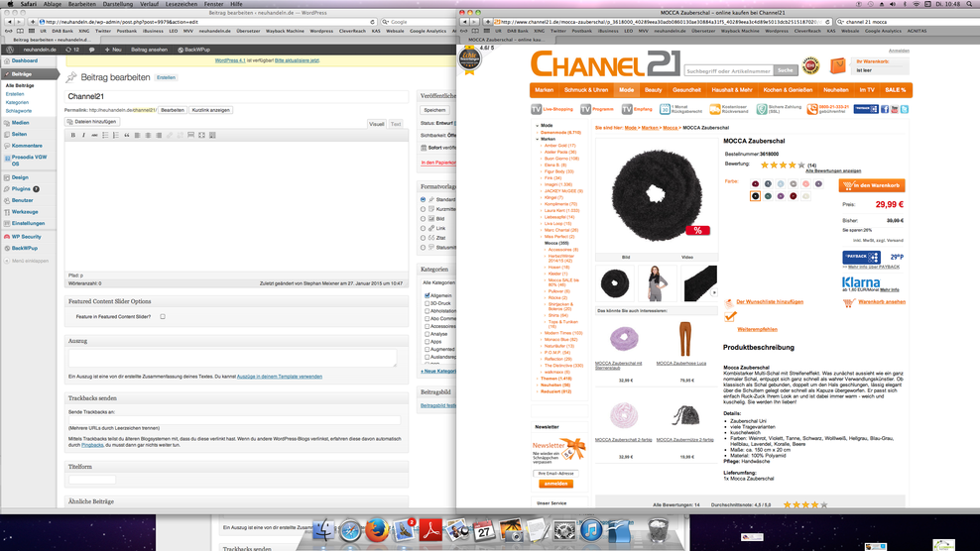The height and width of the screenshot is (551, 980).
Task: Click Kurzlink anzeigen button
Action: click(210, 110)
